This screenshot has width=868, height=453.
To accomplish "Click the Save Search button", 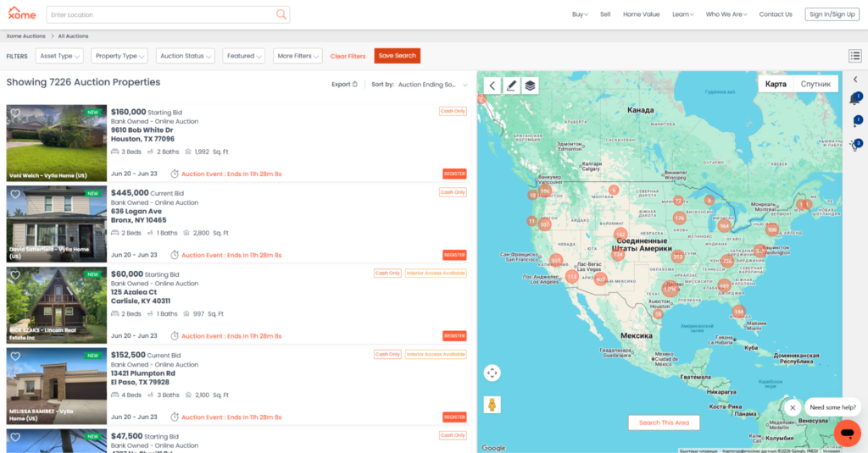I will click(397, 56).
